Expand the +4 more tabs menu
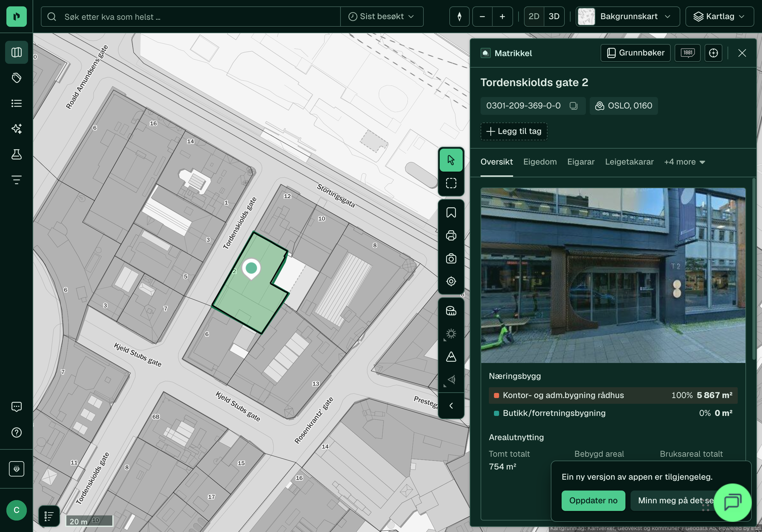Screen dimensions: 762x532 point(684,162)
